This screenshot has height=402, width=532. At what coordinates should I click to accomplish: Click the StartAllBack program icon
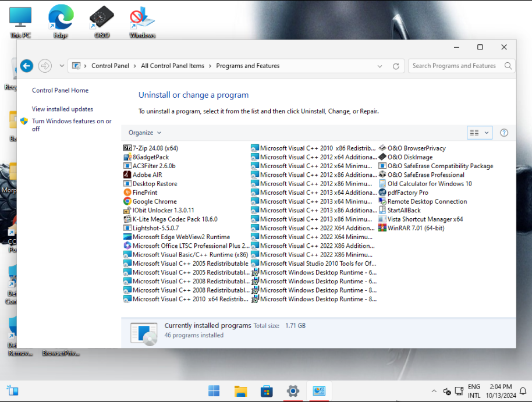[x=382, y=211]
